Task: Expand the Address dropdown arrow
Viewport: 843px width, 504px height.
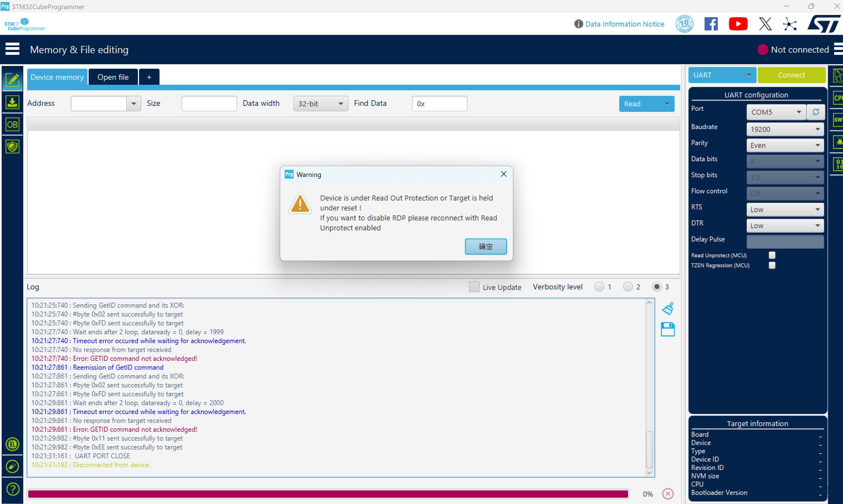Action: (133, 104)
